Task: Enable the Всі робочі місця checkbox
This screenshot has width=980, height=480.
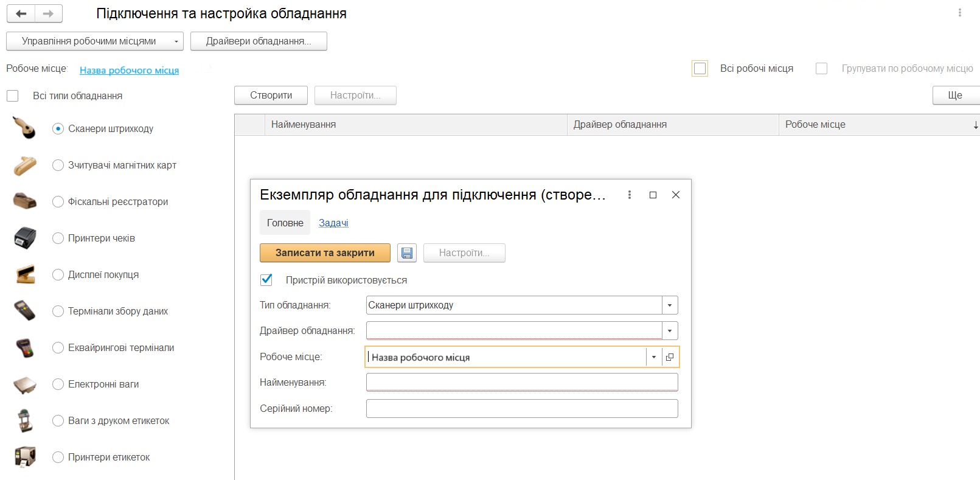Action: tap(700, 69)
